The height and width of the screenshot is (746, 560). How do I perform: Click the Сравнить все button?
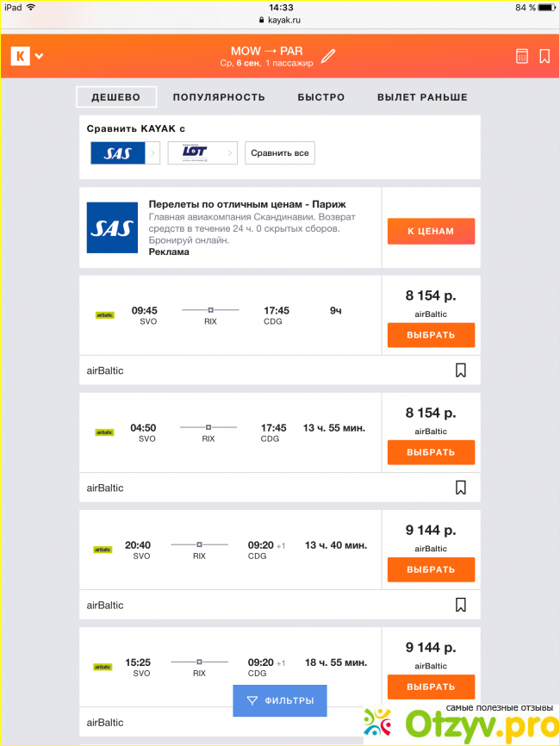[x=279, y=153]
